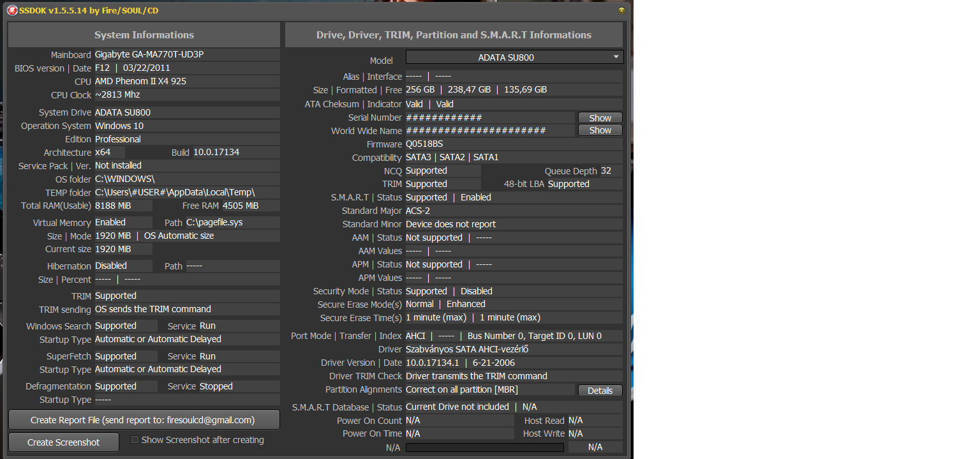Click Driver value Szabványos SATA AHCI-vezérlő

coord(514,350)
